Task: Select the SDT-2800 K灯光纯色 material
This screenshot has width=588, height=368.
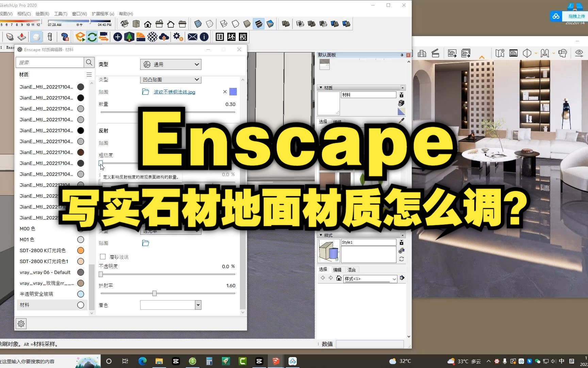Action: pyautogui.click(x=52, y=250)
